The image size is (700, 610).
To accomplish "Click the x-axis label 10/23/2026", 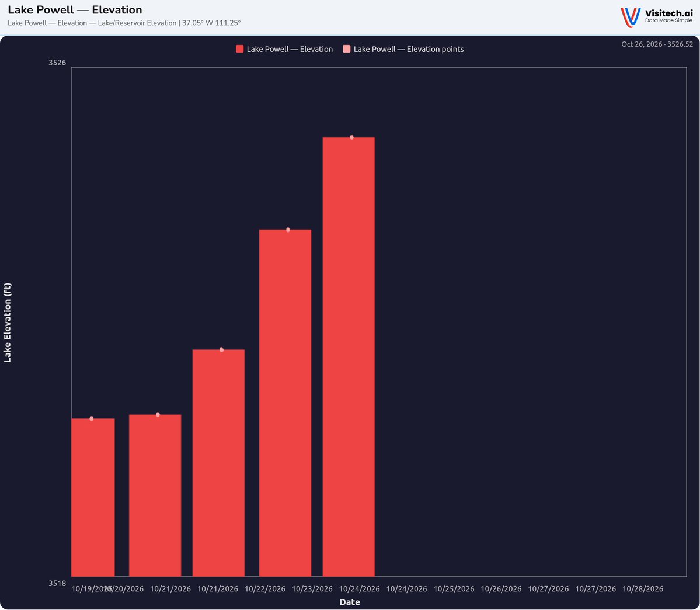I will pos(312,589).
